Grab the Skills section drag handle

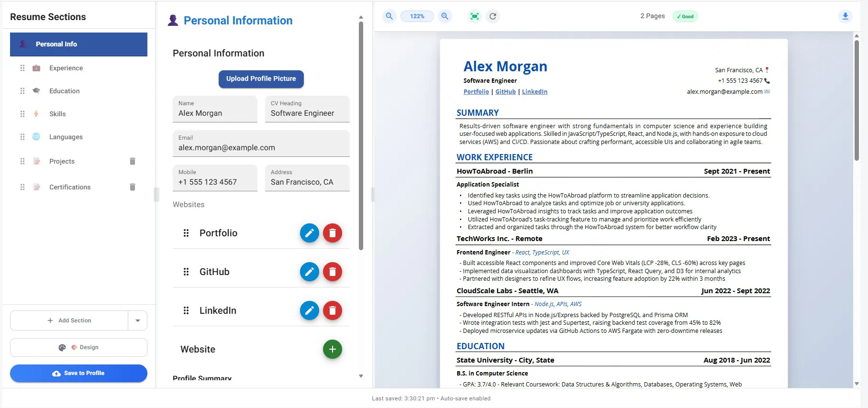[22, 114]
